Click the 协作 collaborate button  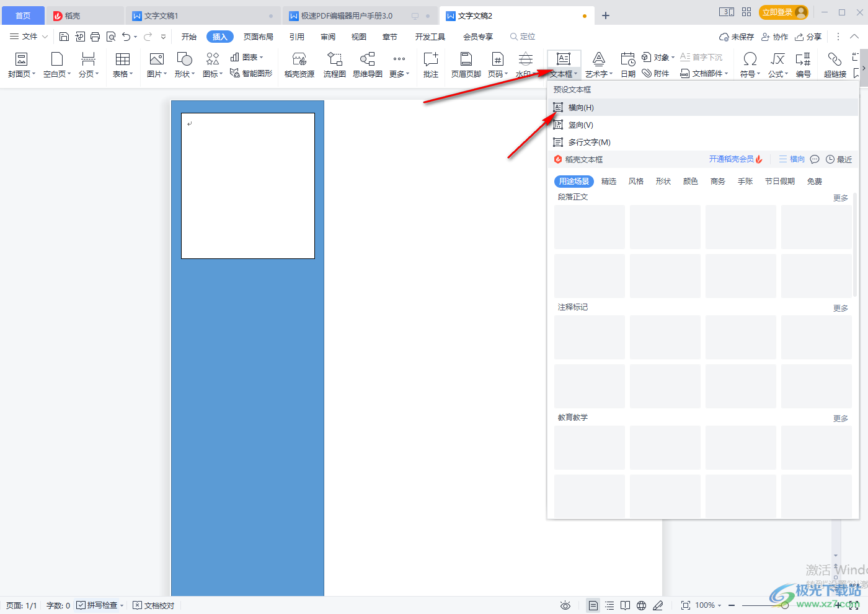(775, 37)
